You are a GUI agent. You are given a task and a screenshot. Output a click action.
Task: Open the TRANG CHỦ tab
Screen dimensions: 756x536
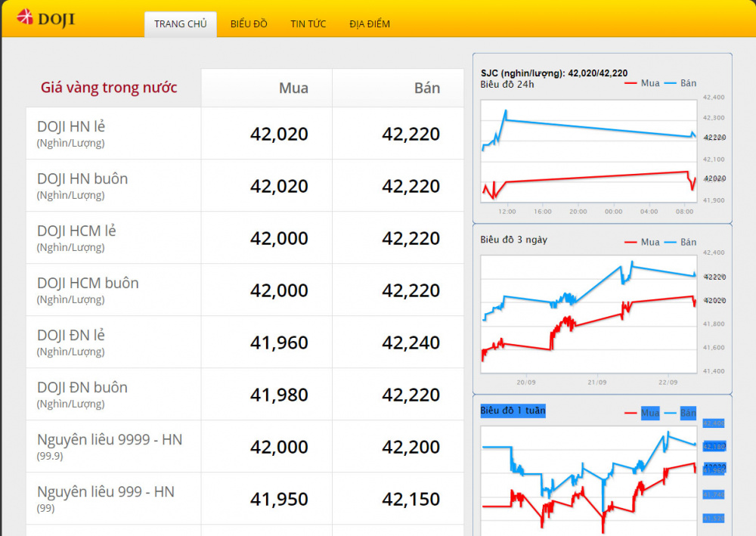coord(181,24)
